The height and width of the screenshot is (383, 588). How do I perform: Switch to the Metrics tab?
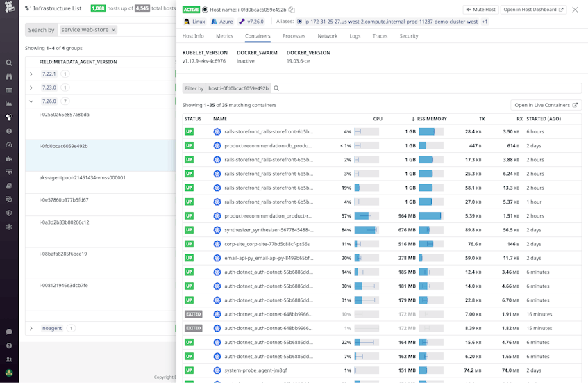224,36
